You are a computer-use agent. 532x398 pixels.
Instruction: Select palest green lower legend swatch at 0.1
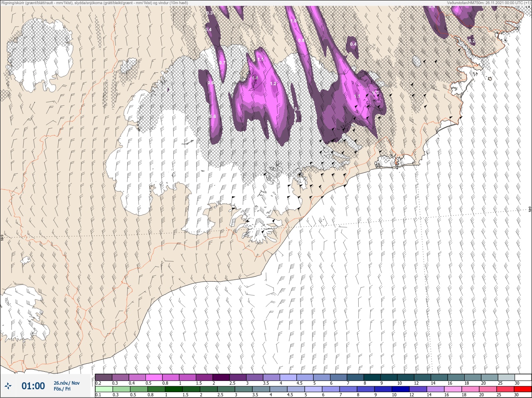103,389
